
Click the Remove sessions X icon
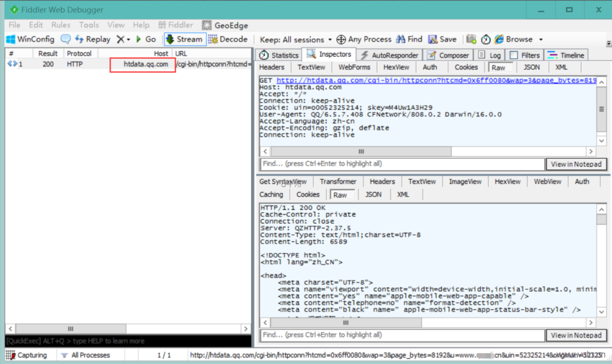pyautogui.click(x=120, y=39)
